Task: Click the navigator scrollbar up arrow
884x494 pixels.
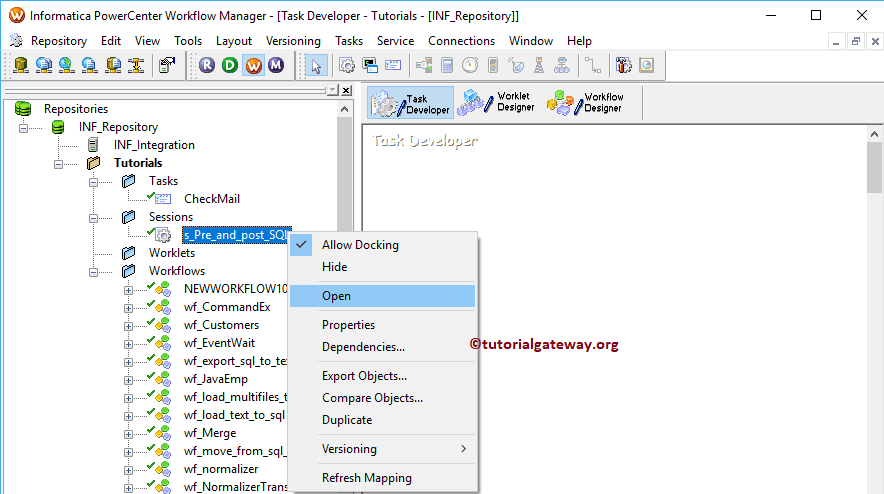Action: (x=344, y=109)
